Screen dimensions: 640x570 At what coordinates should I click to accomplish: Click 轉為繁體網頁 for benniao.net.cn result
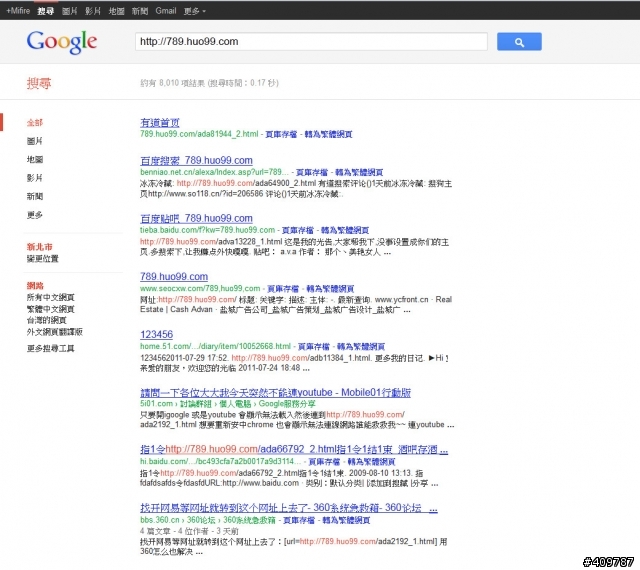point(359,172)
